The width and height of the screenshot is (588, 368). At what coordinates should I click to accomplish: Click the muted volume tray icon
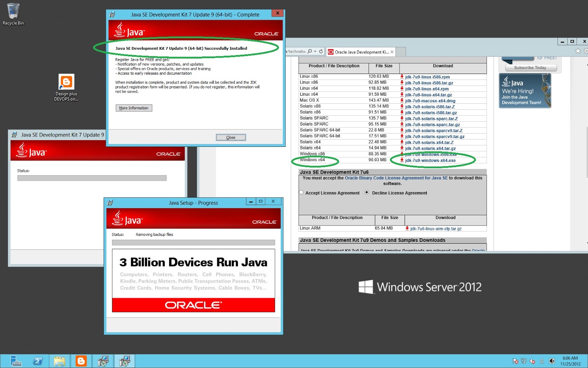[532, 361]
